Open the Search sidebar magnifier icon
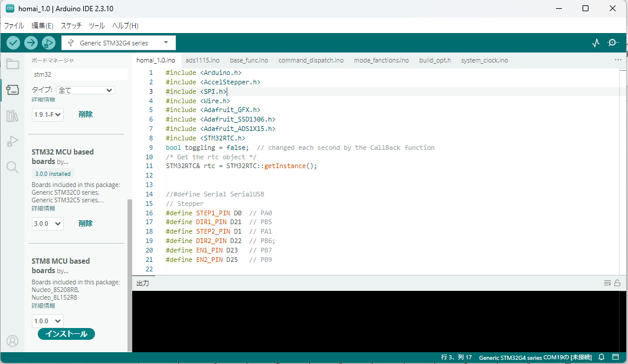This screenshot has width=628, height=364. [x=12, y=167]
